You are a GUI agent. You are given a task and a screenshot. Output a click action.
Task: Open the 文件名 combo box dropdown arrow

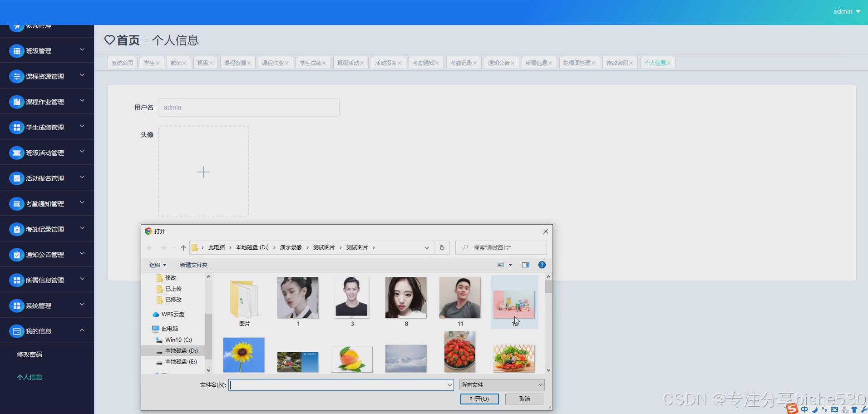coord(449,385)
